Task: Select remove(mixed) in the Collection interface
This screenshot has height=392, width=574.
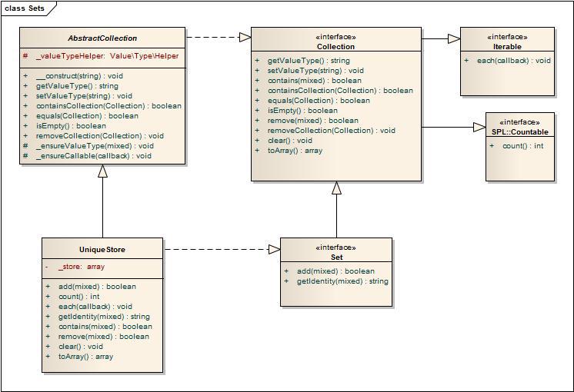Action: (307, 121)
